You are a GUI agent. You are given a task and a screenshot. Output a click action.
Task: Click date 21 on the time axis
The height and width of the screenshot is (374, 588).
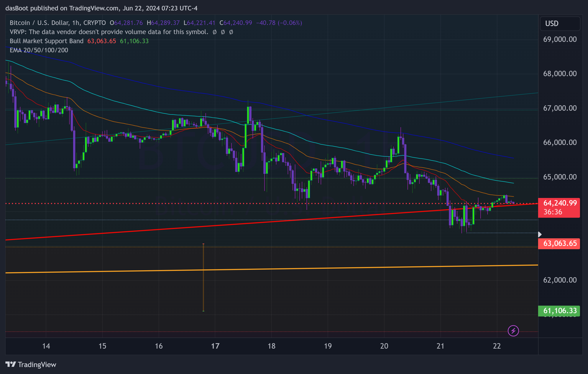click(x=440, y=346)
